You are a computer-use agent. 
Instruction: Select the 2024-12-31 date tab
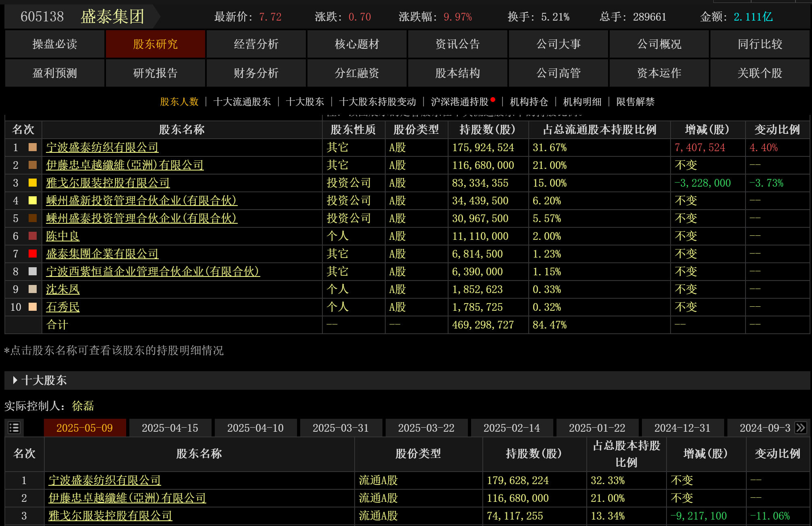click(683, 428)
